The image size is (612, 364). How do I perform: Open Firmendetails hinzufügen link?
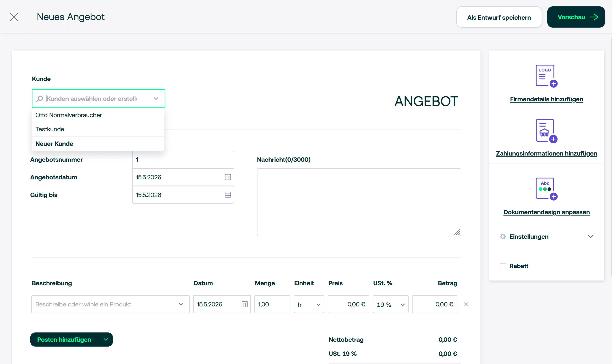pos(546,99)
